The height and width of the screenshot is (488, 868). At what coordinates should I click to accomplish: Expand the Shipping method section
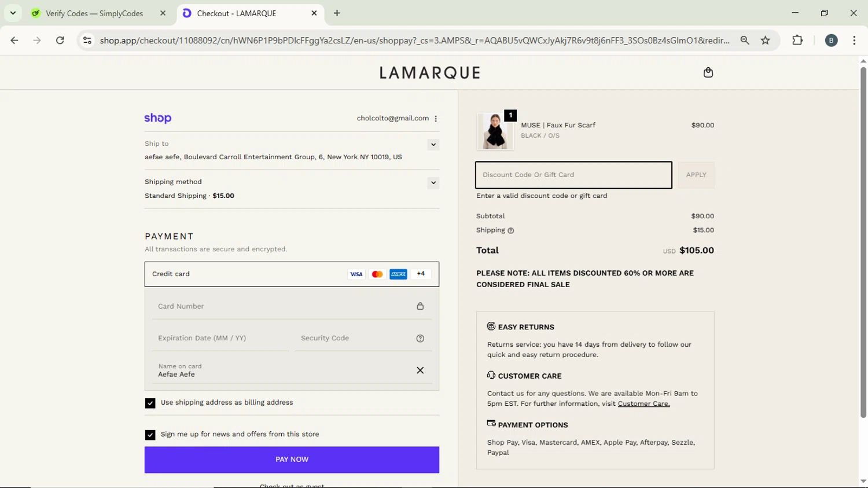click(433, 183)
